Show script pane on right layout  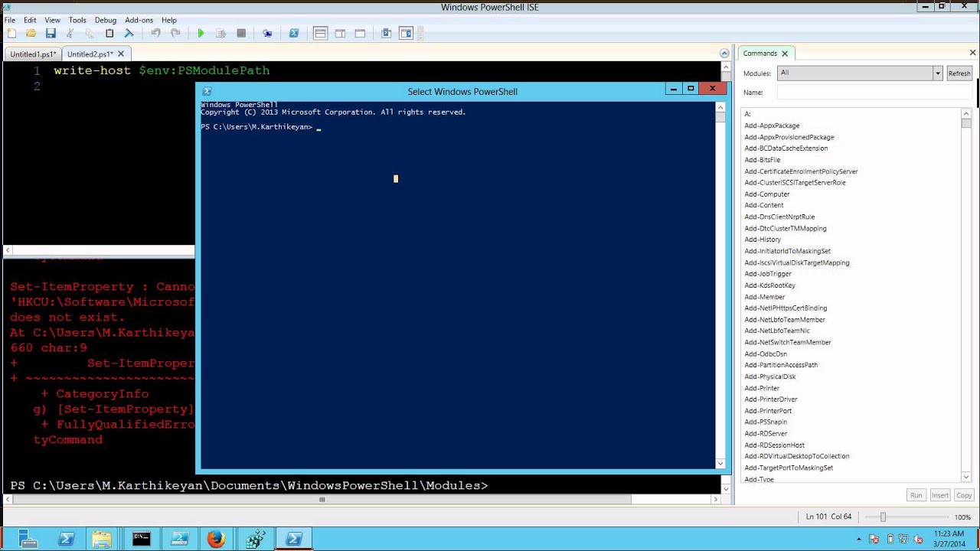pos(340,33)
